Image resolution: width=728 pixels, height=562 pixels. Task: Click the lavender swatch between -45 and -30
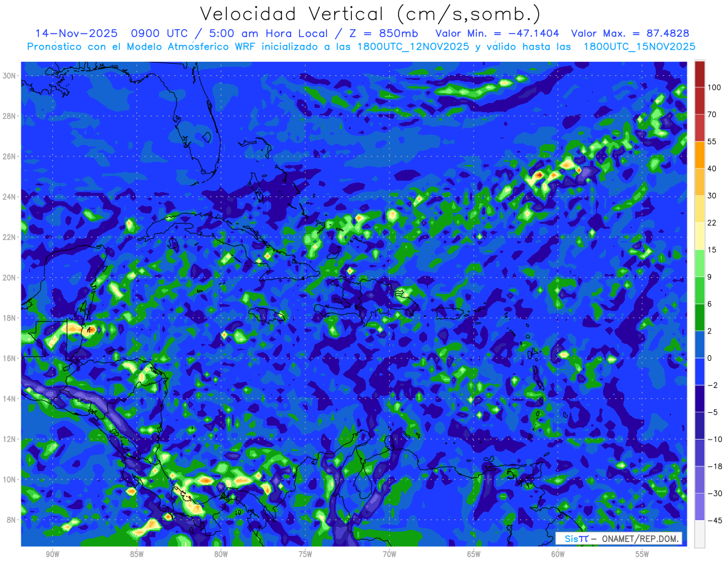click(699, 507)
